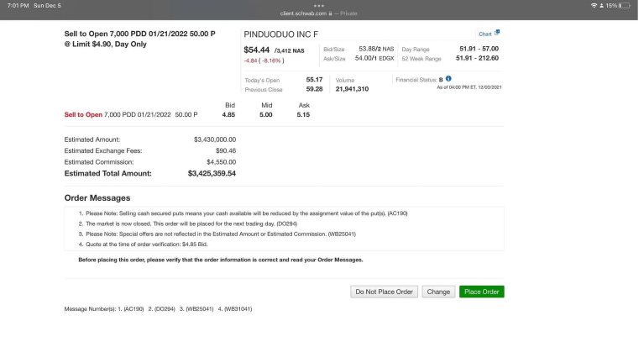Click Estimated Exchange Fees $90.46 value
This screenshot has height=347, width=644.
coord(226,150)
